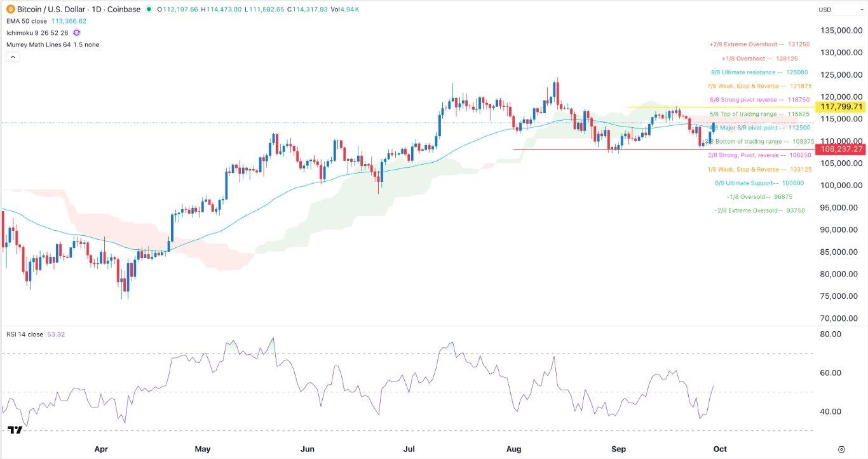868x459 pixels.
Task: Click the yellow 117,799.71 price label
Action: [x=842, y=107]
